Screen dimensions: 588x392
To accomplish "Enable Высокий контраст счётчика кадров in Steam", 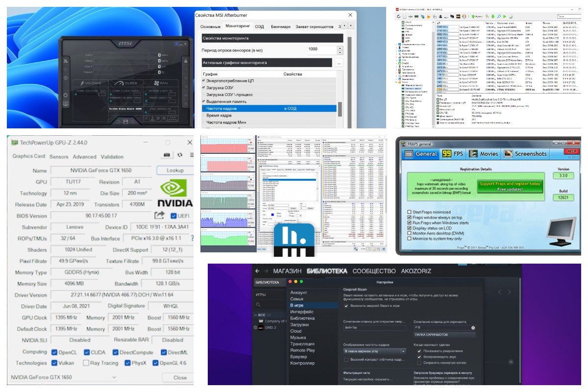I will click(x=346, y=360).
